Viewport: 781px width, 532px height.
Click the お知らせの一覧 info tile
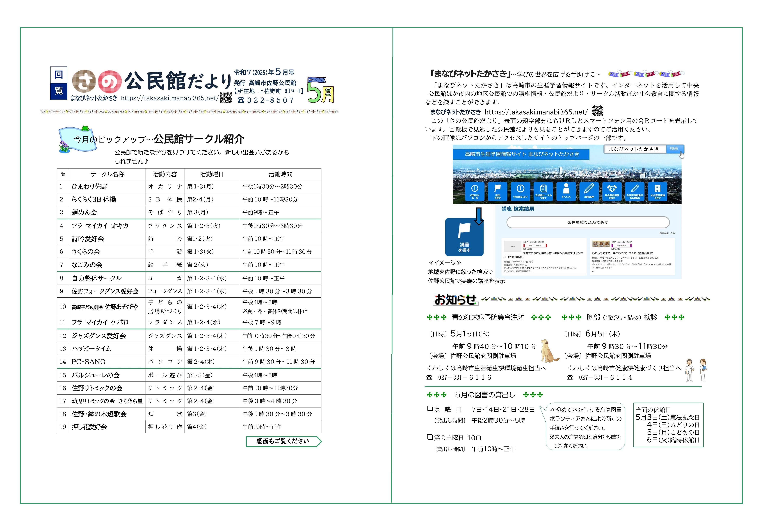click(474, 191)
